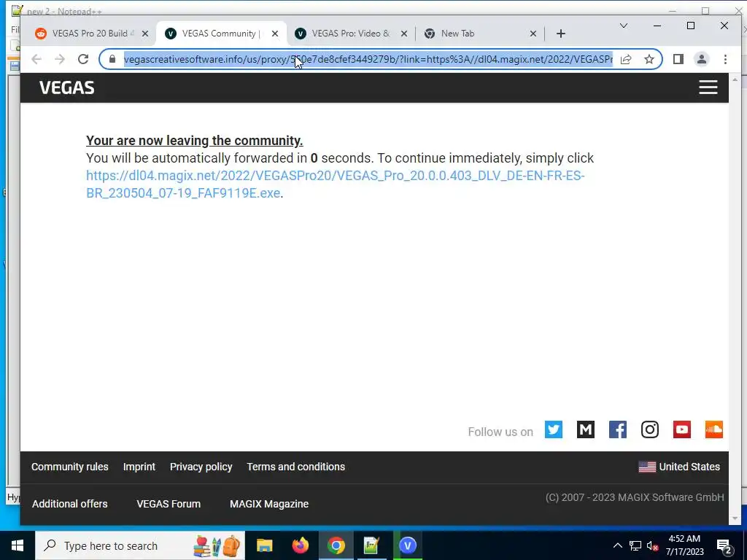Image resolution: width=747 pixels, height=560 pixels.
Task: Click the page's vertical scrollbar down arrow
Action: (735, 518)
